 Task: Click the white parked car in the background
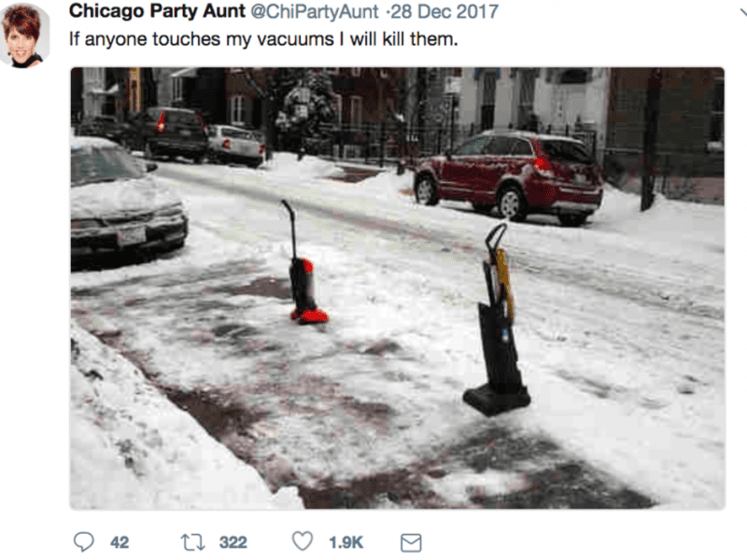(x=236, y=145)
